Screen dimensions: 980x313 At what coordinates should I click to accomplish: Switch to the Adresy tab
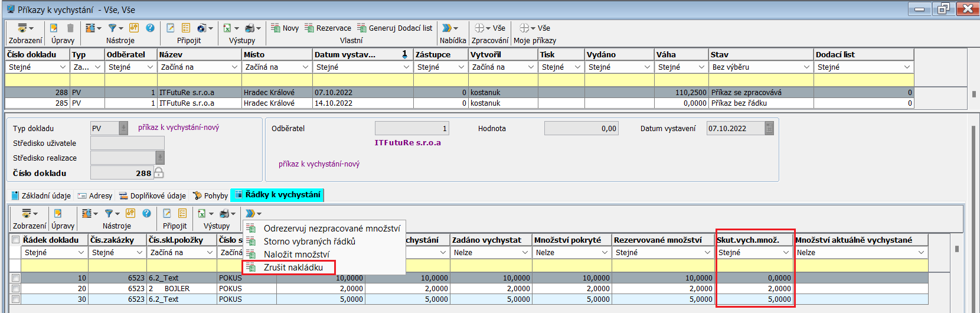pos(95,195)
